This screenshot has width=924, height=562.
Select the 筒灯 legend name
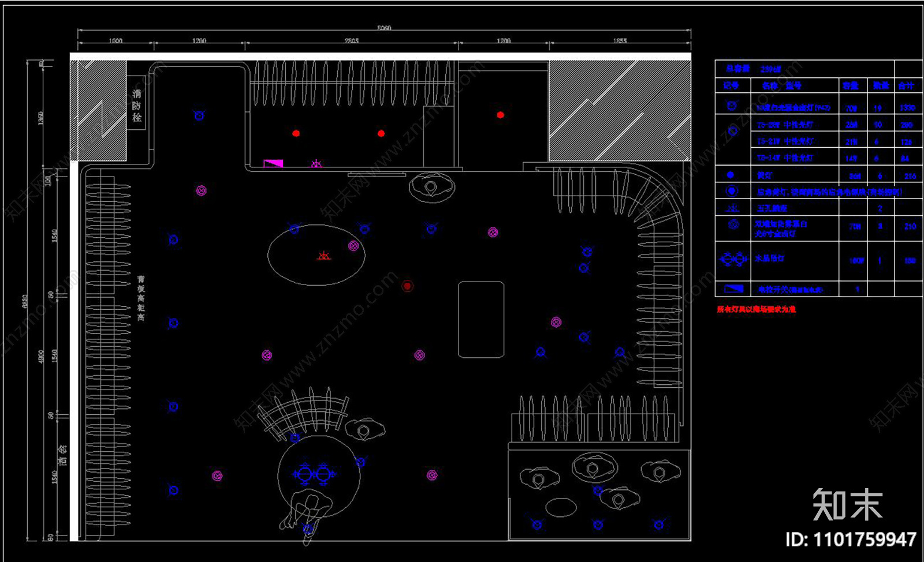(764, 175)
